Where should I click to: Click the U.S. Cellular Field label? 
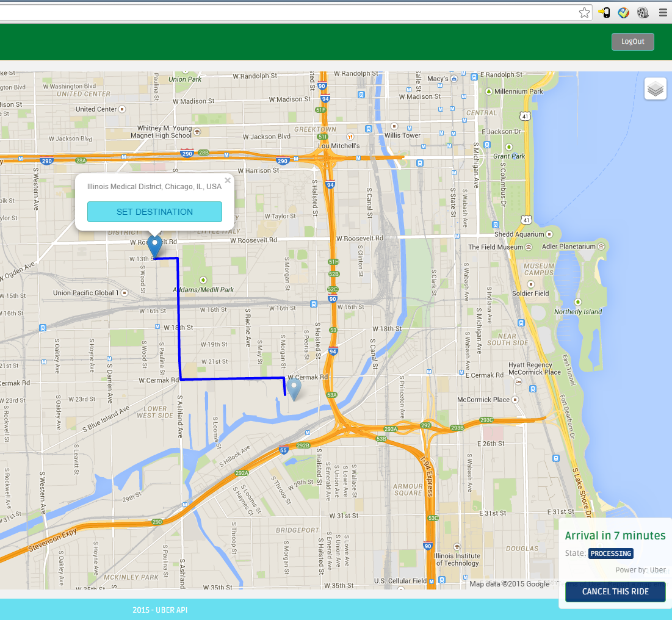[400, 581]
